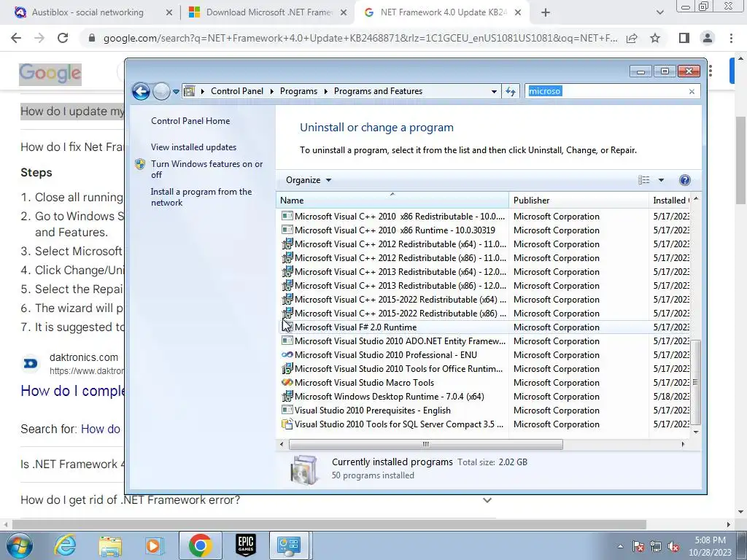747x560 pixels.
Task: Open Chrome profile avatar menu
Action: (x=708, y=38)
